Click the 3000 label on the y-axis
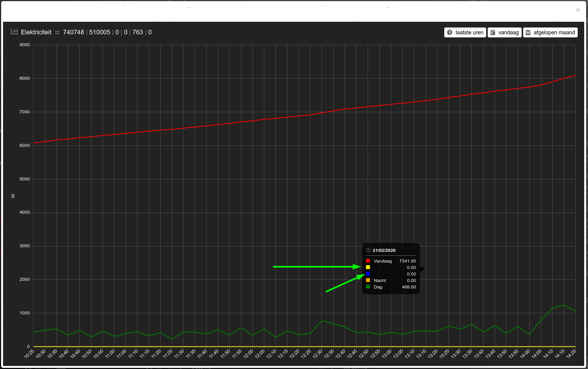The image size is (588, 369). (25, 246)
